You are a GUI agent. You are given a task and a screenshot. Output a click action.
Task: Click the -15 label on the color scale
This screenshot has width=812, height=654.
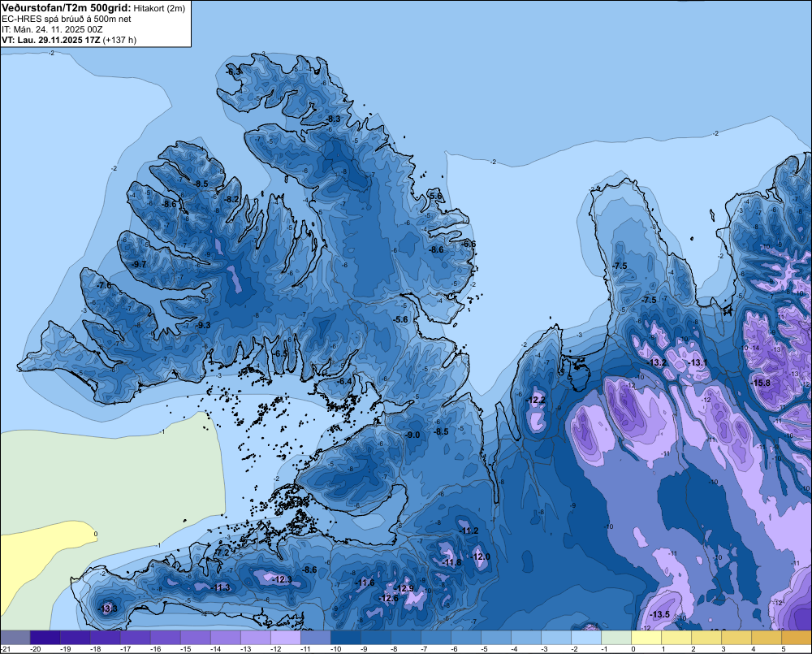coord(185,649)
